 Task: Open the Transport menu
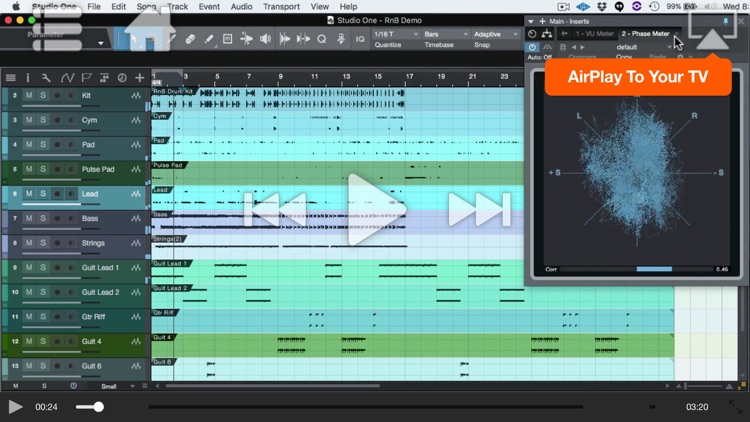tap(281, 7)
